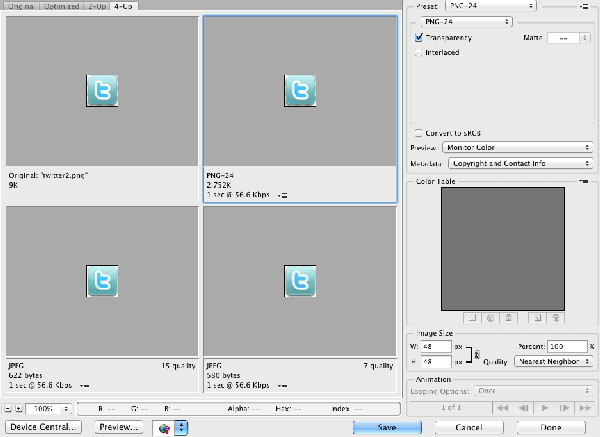Click the browser preview globe icon

pos(164,428)
